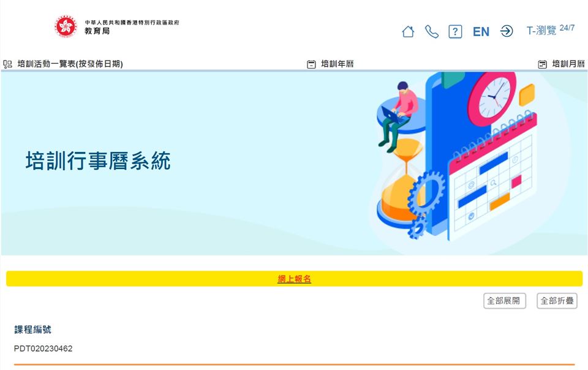Click the 培訓行事曆系統 banner title
The height and width of the screenshot is (370, 588).
click(x=98, y=161)
